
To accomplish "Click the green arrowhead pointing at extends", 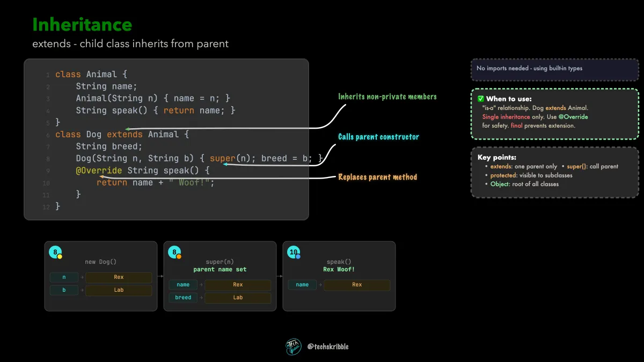I will point(127,129).
